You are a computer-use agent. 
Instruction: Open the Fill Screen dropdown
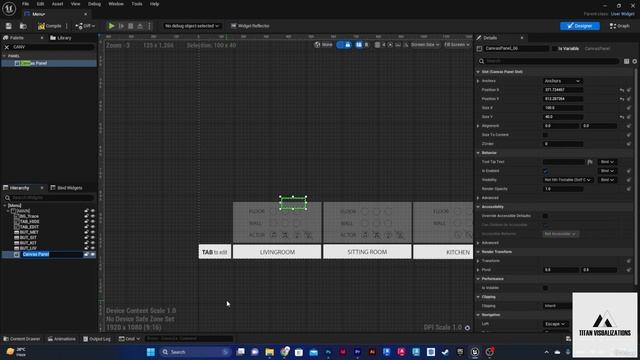(x=457, y=45)
